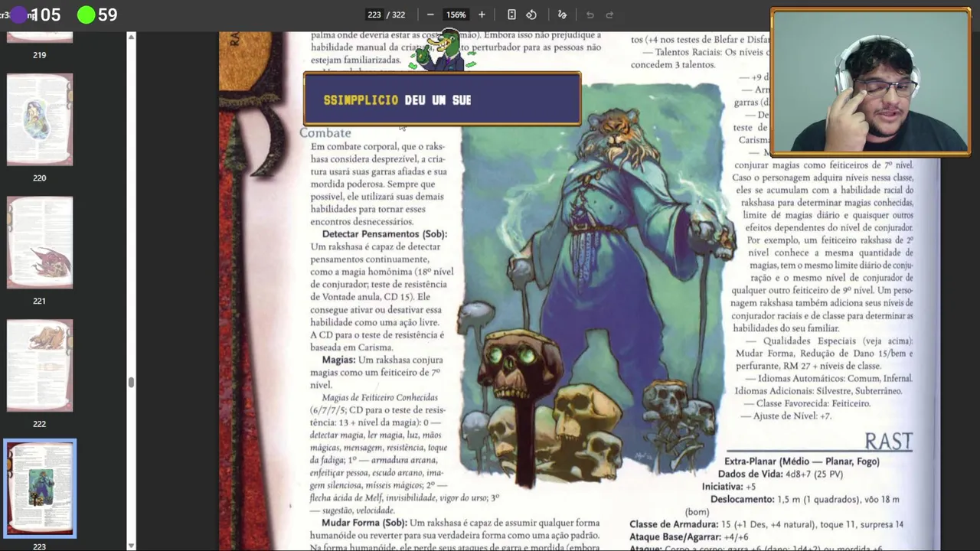This screenshot has height=551, width=980.
Task: Click 'Classe de Armadura:' stat line
Action: point(766,524)
